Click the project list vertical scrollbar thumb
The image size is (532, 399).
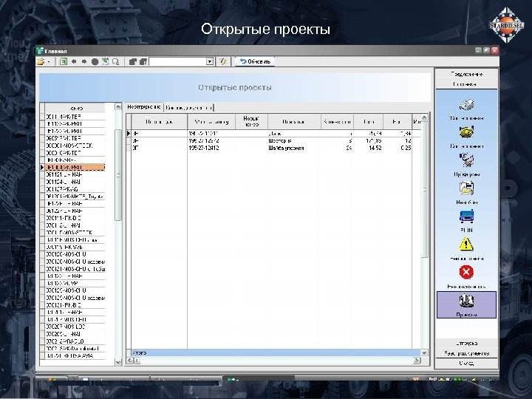coord(118,174)
